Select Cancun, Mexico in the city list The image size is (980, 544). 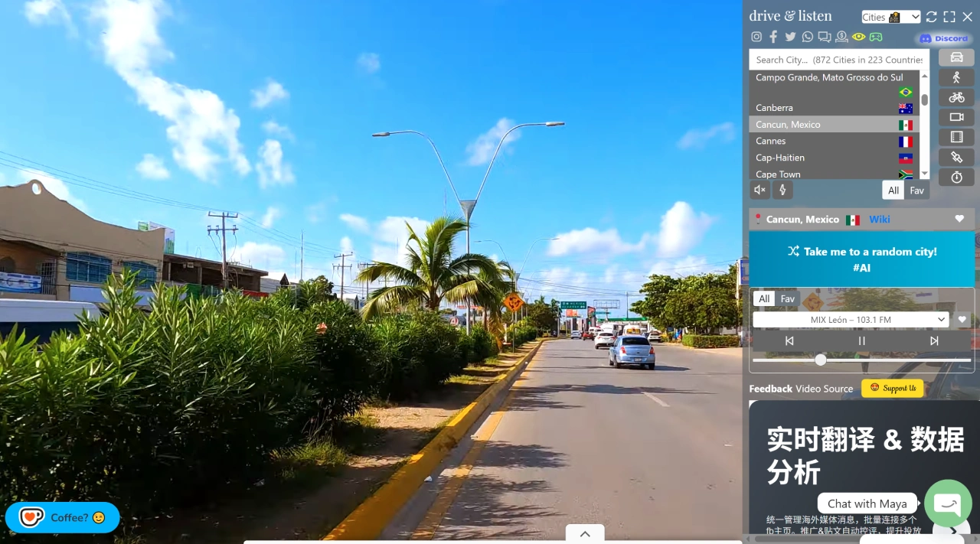pos(834,125)
